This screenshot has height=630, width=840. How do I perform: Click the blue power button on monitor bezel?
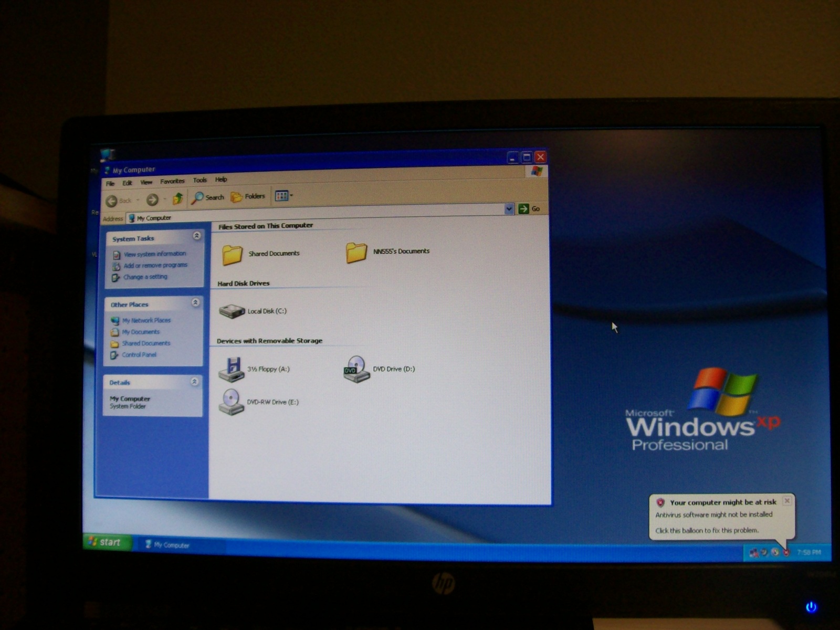click(811, 607)
